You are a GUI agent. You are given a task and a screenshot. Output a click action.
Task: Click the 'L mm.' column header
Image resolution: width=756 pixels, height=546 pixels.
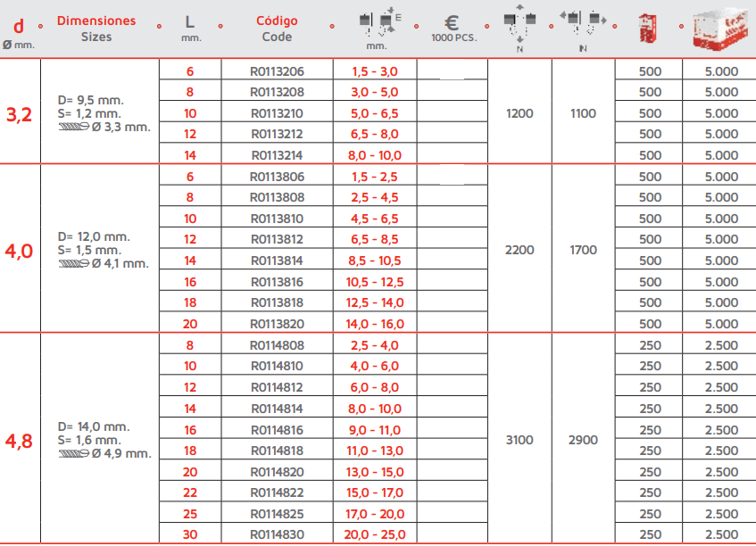click(x=190, y=29)
